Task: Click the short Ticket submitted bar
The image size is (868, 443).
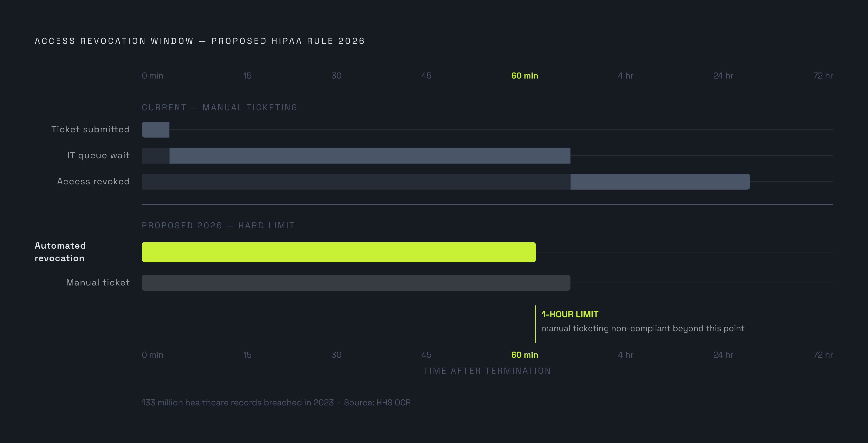Action: [155, 130]
